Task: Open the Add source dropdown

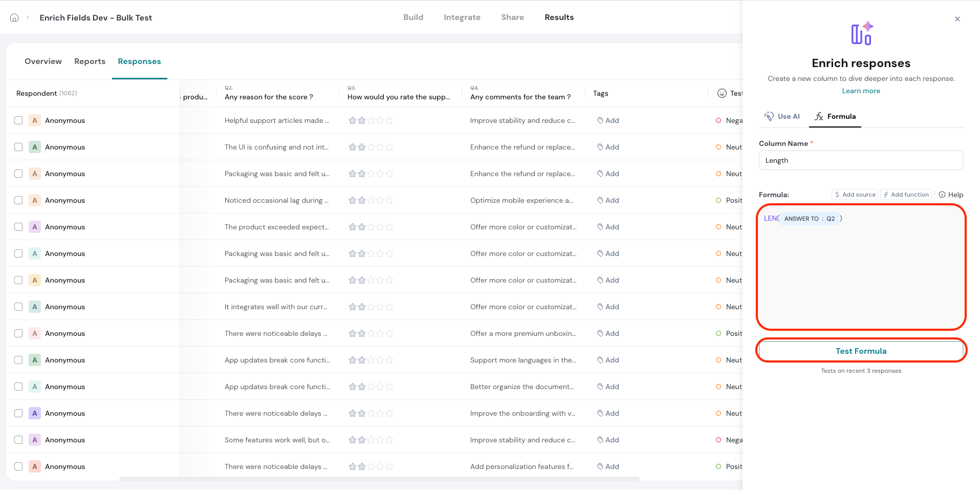Action: [855, 195]
